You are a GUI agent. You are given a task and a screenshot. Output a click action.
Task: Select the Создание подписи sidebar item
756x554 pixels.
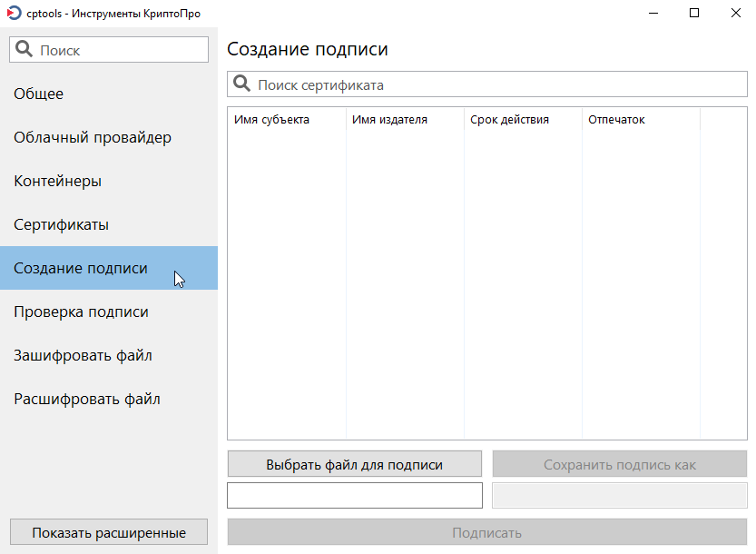tap(81, 268)
